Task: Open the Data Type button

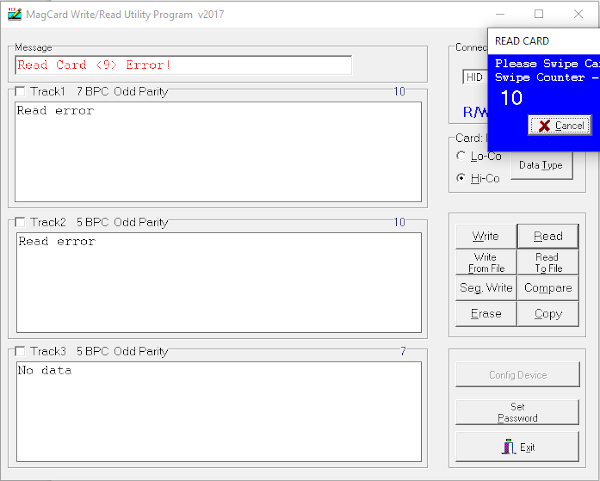Action: 541,165
